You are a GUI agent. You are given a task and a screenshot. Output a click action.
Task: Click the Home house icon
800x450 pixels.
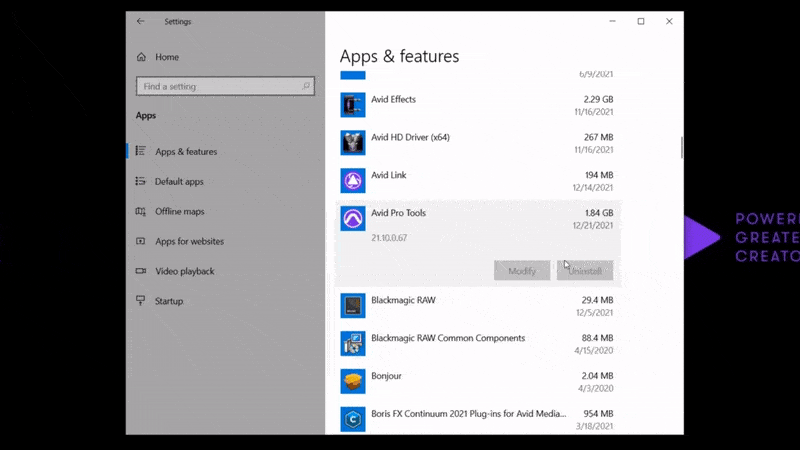point(141,57)
